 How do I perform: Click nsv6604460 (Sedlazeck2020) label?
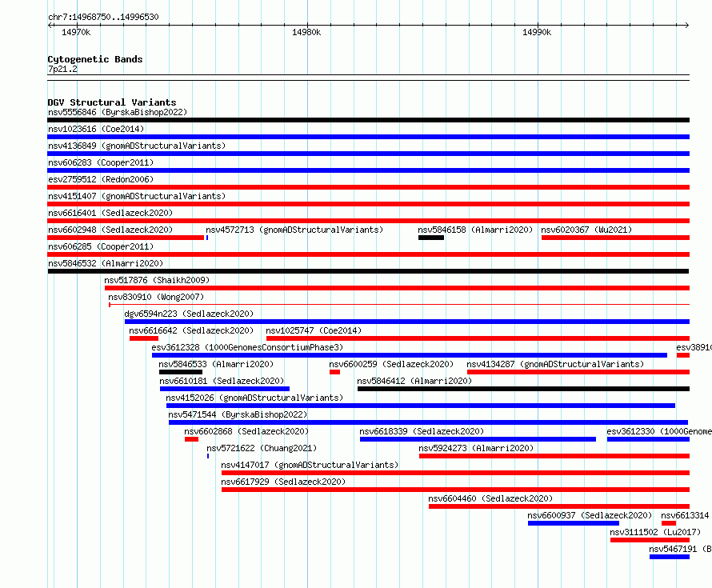point(490,498)
